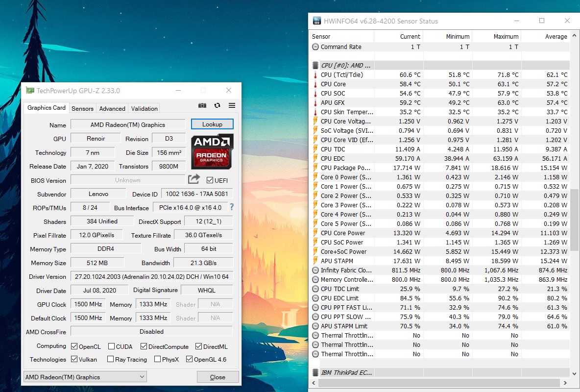Click the clock icon beside CPU TDC Limit
580x392 pixels.
click(315, 289)
